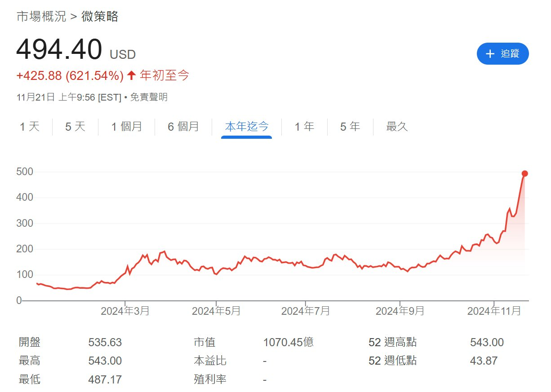Click the 52 週低點 value 43.87
Screen dimensions: 551x392
tap(484, 361)
